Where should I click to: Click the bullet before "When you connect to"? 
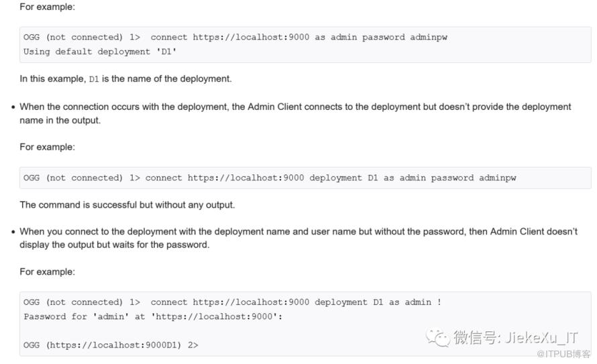(x=13, y=232)
